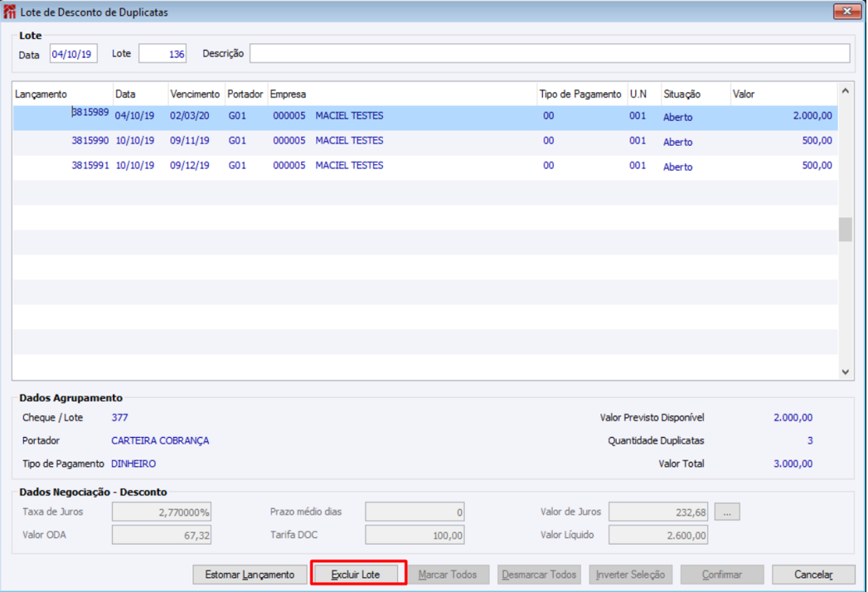
Task: Click the Tipo de Pagamento value DINHEIRO
Action: tap(133, 464)
